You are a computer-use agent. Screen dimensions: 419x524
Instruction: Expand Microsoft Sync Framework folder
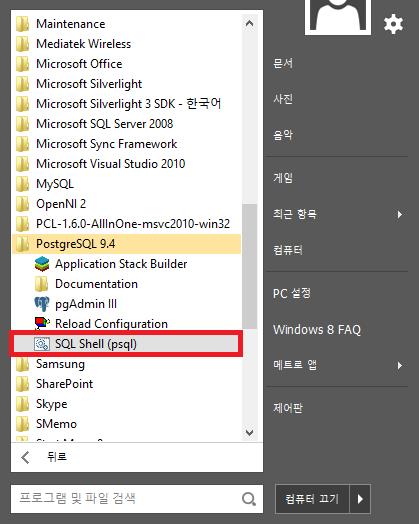click(127, 144)
